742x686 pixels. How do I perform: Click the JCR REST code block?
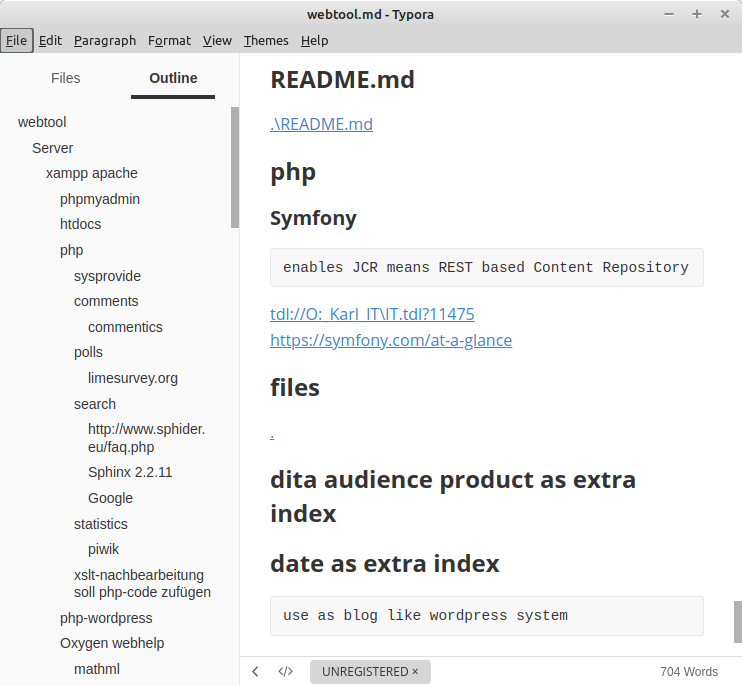pyautogui.click(x=486, y=267)
